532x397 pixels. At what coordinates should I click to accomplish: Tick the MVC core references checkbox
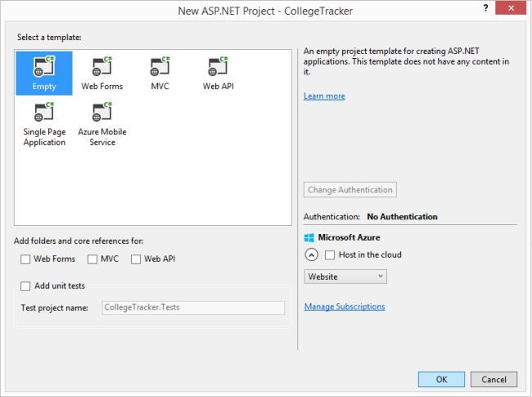tap(92, 259)
